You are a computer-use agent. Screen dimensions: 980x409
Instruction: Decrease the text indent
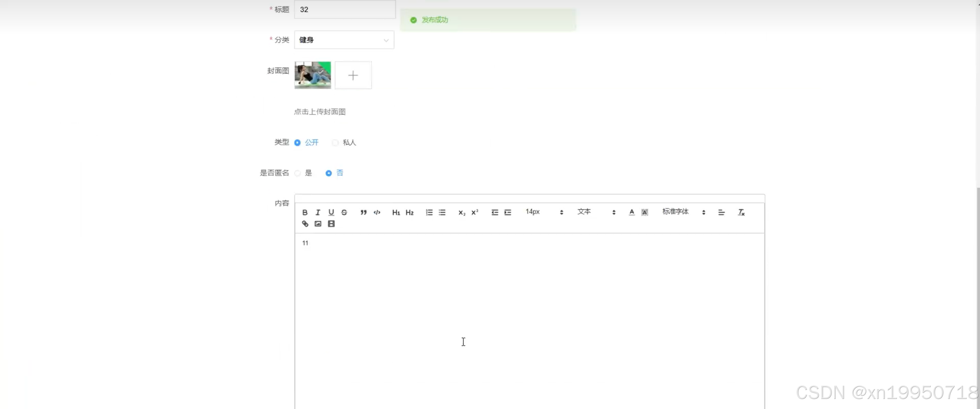(x=495, y=212)
